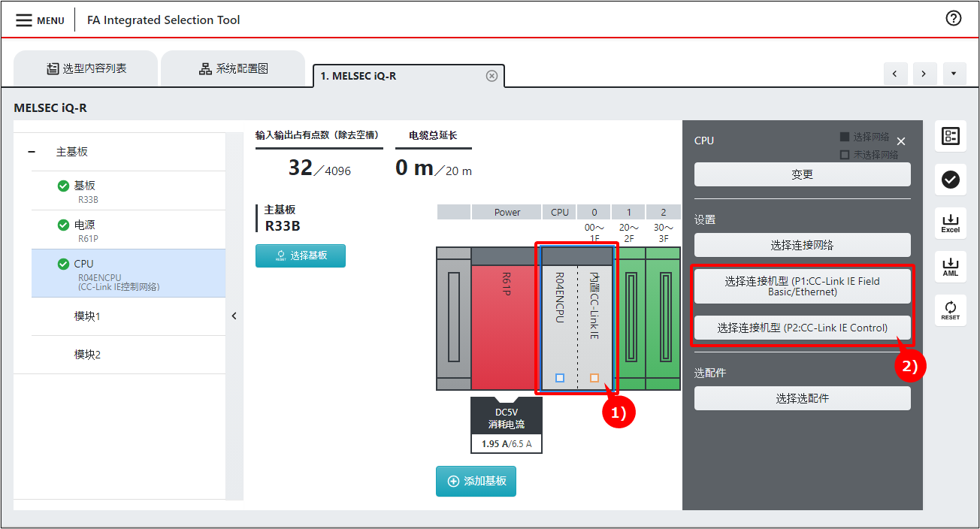This screenshot has height=529, width=980.
Task: Click the help question mark icon
Action: point(954,19)
